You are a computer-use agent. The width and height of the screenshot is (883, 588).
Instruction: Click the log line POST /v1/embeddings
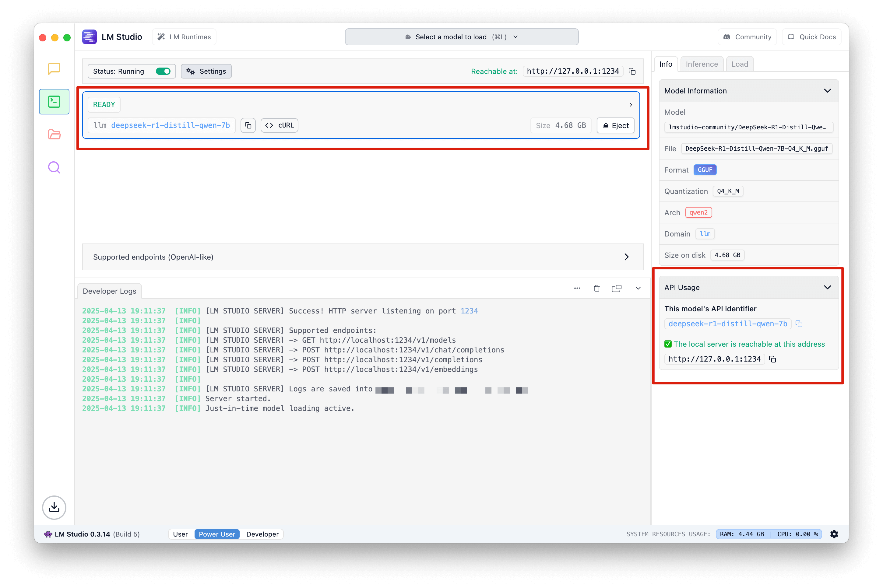[280, 369]
